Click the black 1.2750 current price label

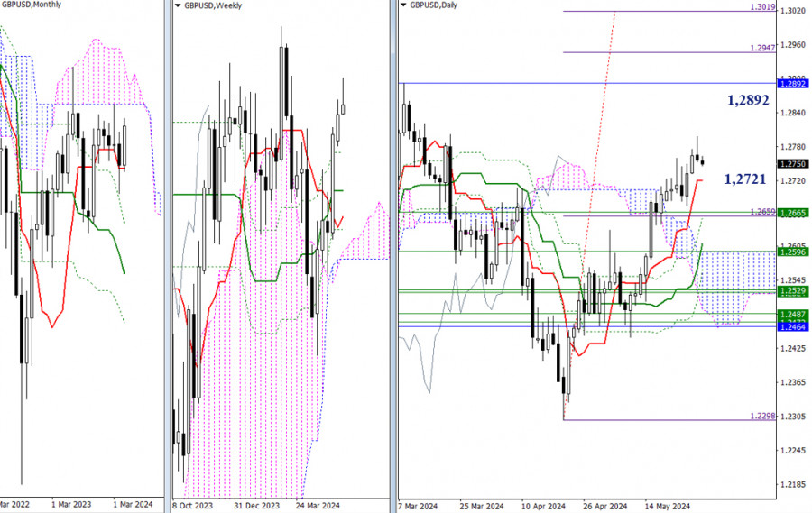pyautogui.click(x=792, y=163)
